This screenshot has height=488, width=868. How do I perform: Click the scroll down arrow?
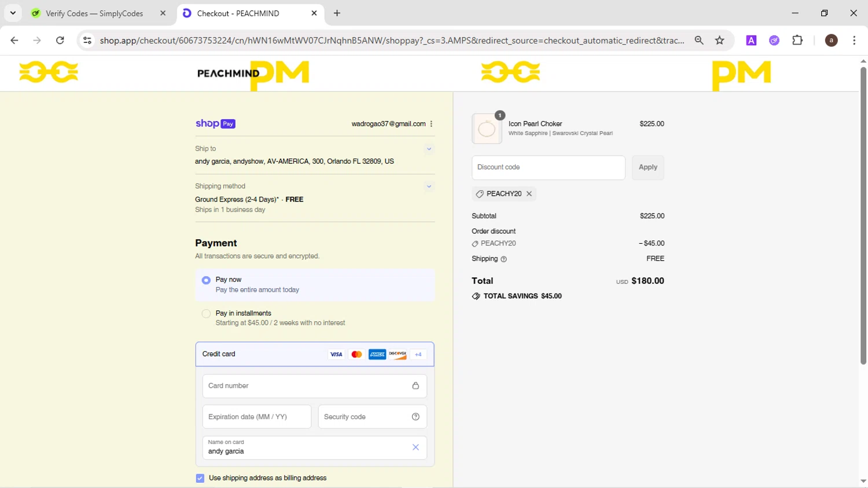click(863, 482)
